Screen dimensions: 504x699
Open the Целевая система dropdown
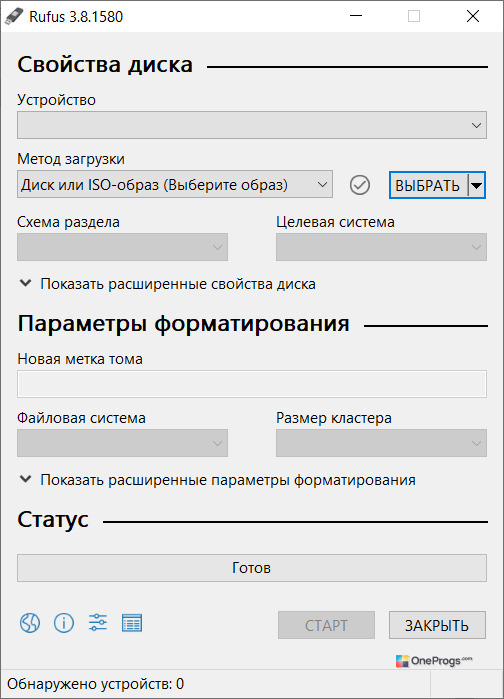point(381,247)
